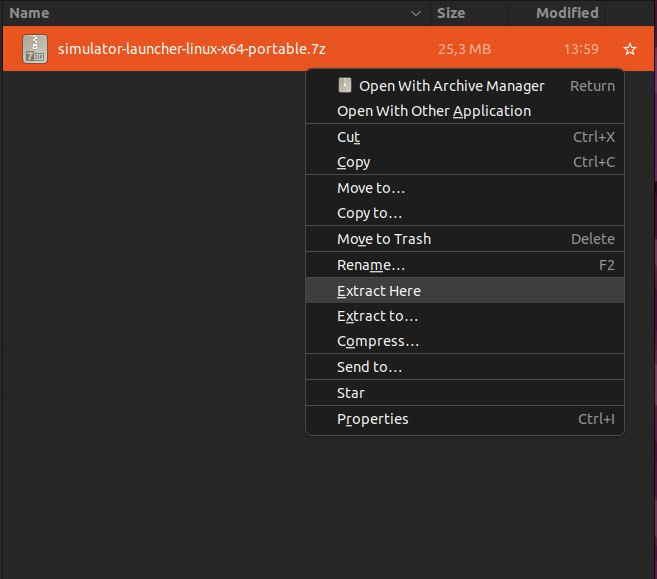Open Properties of the archive
Viewport: 657px width, 579px height.
(372, 419)
